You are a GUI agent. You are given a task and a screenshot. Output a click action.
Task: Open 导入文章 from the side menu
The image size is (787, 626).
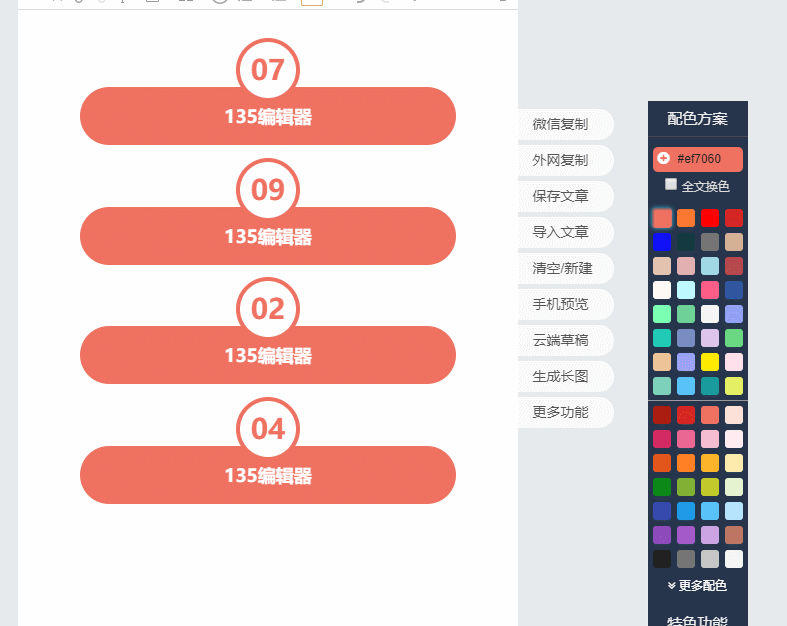click(x=561, y=232)
